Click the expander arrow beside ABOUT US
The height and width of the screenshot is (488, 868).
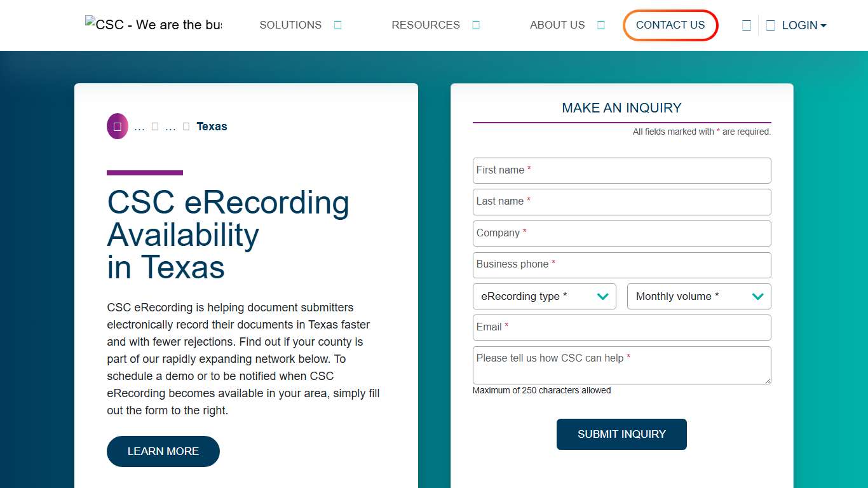600,25
